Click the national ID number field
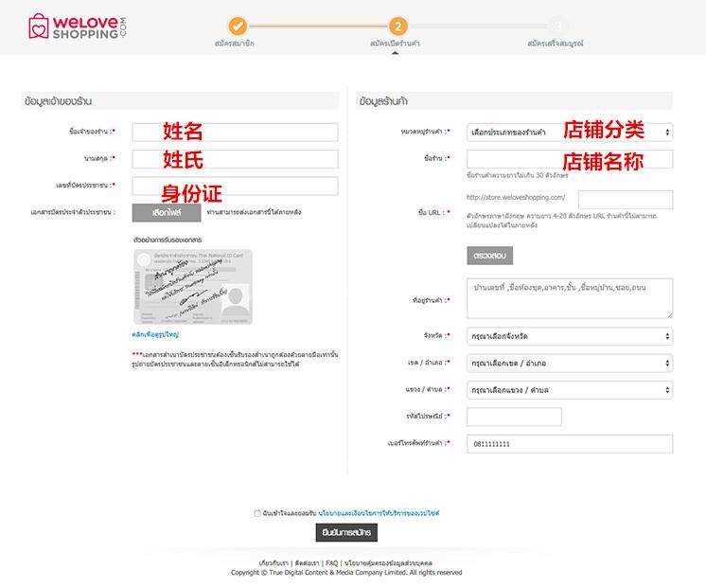 pyautogui.click(x=235, y=187)
